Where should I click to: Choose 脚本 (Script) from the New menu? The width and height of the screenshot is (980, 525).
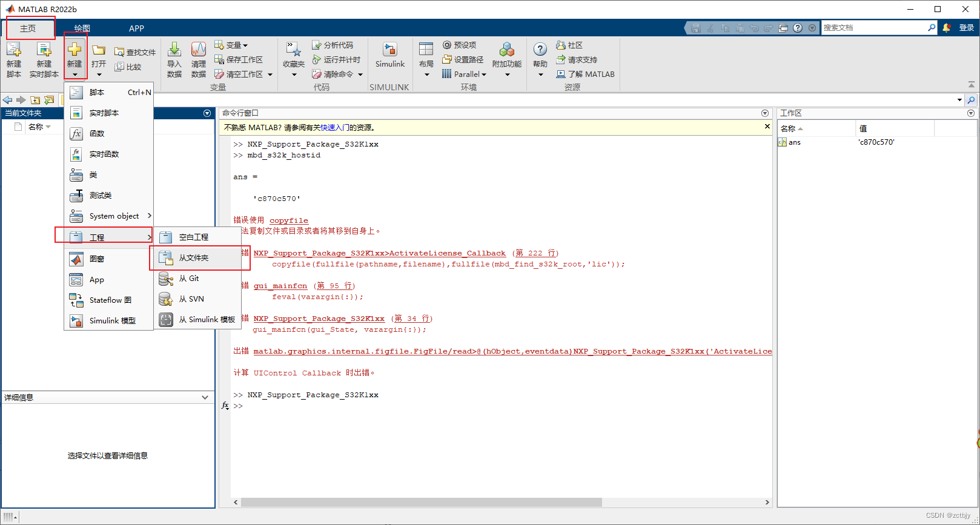tap(109, 92)
